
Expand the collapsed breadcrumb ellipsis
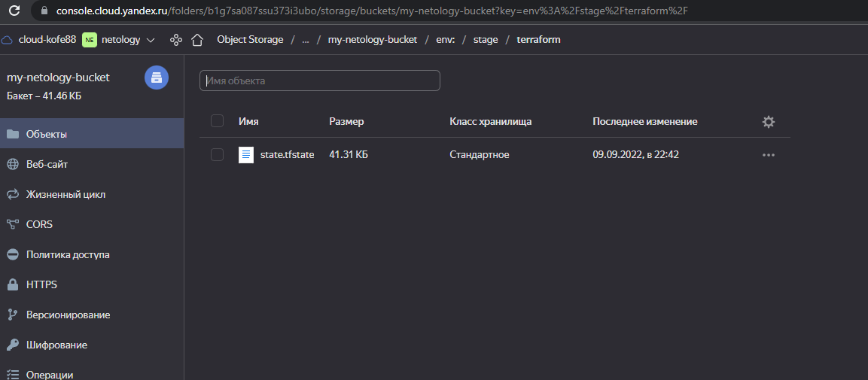coord(306,40)
